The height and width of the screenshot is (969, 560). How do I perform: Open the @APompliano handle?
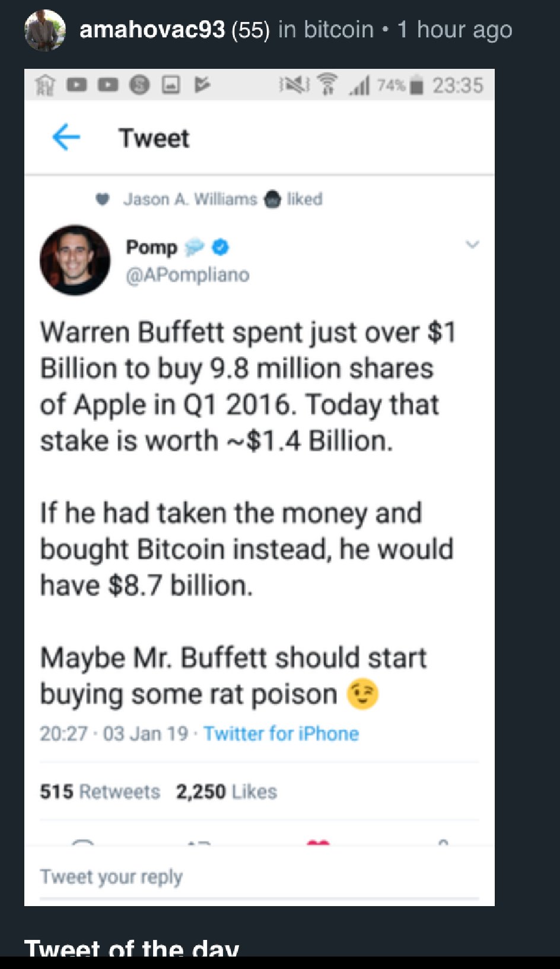tap(187, 275)
